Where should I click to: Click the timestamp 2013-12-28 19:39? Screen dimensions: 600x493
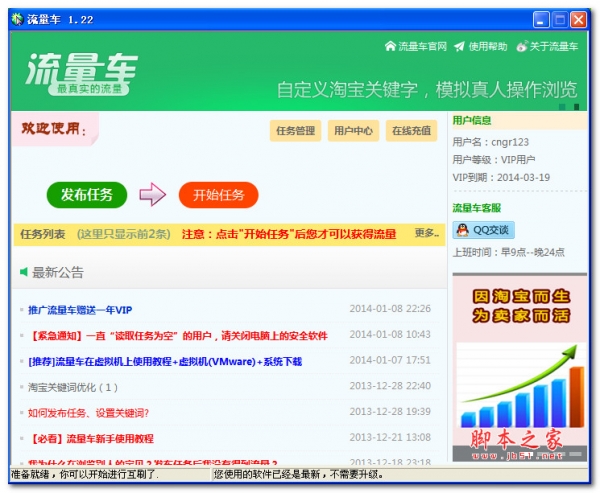(390, 411)
